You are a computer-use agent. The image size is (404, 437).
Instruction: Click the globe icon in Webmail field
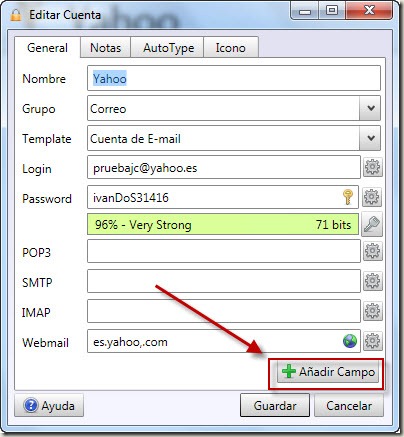point(350,341)
